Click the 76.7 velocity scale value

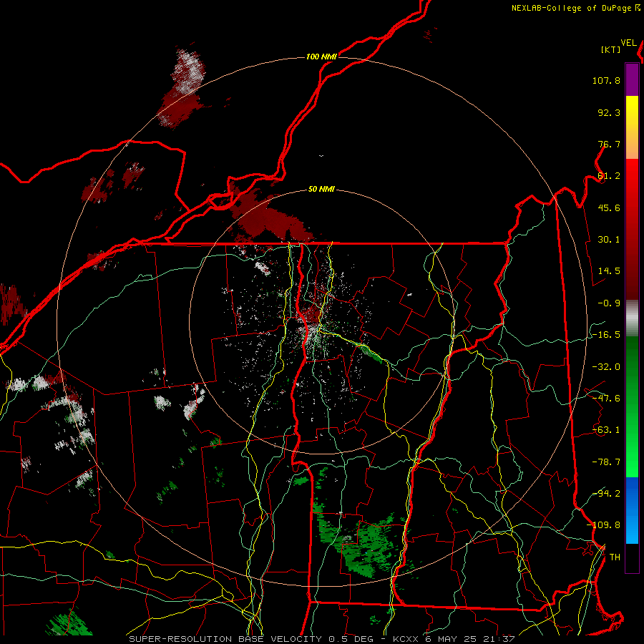coord(609,144)
